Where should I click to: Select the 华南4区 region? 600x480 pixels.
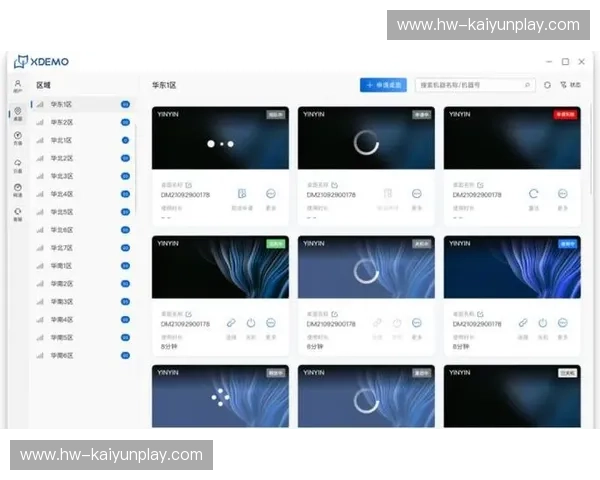(x=82, y=320)
